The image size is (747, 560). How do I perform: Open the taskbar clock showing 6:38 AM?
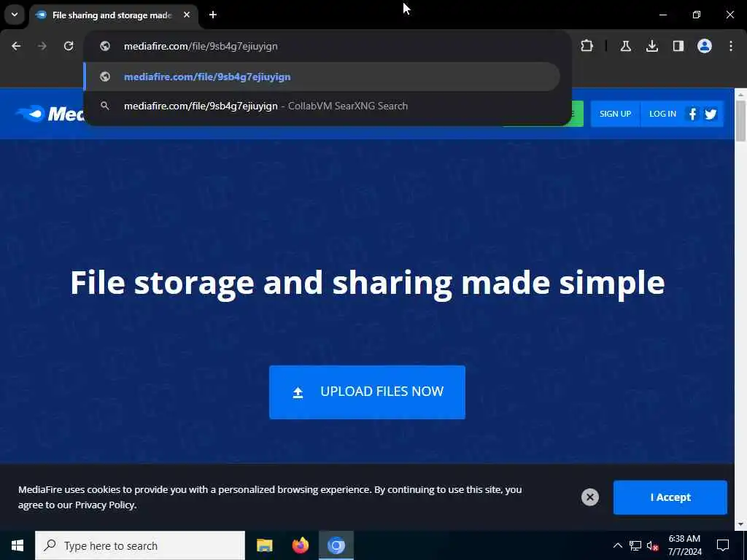[684, 545]
